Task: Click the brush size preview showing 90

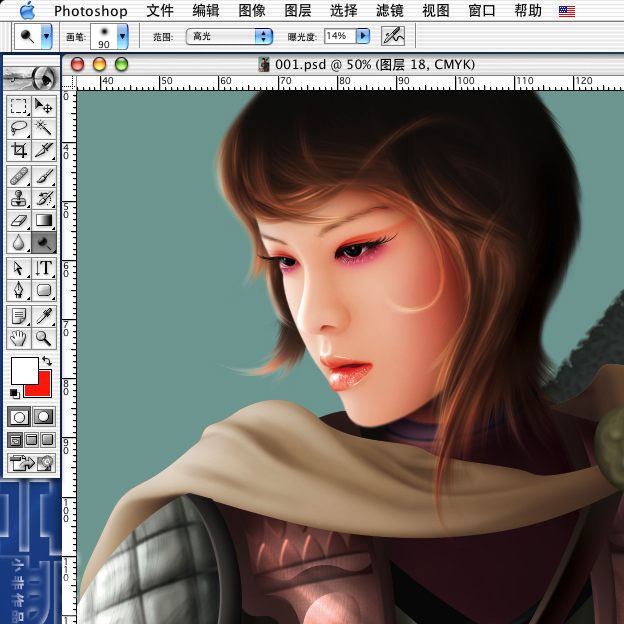Action: point(104,36)
